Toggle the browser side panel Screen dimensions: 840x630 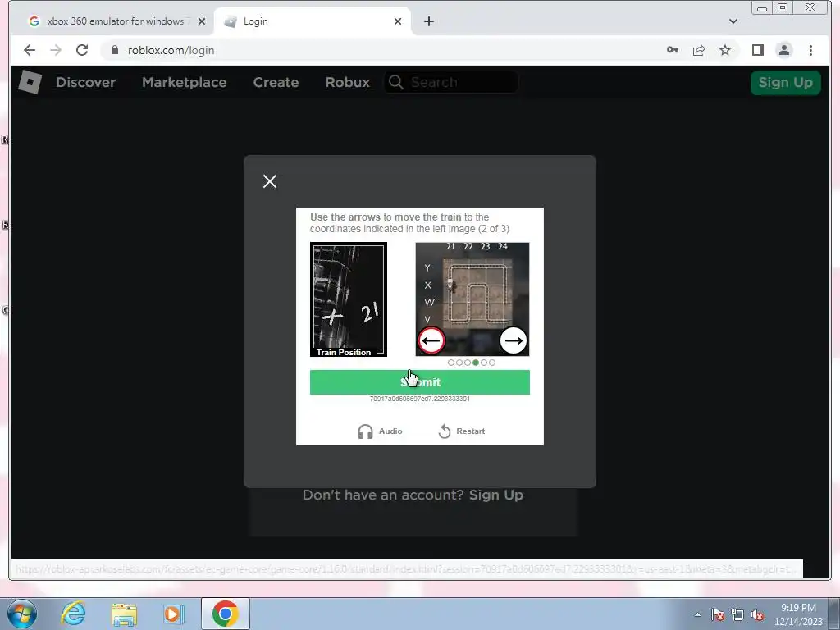[757, 50]
